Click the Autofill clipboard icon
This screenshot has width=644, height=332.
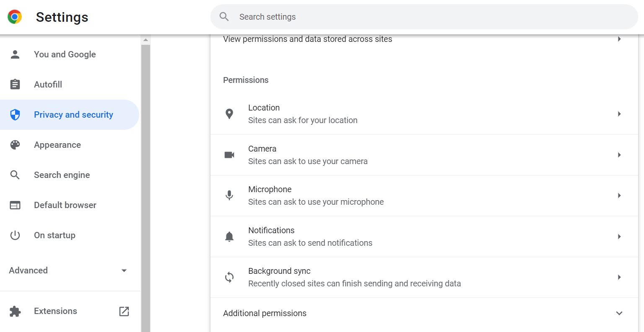coord(15,85)
